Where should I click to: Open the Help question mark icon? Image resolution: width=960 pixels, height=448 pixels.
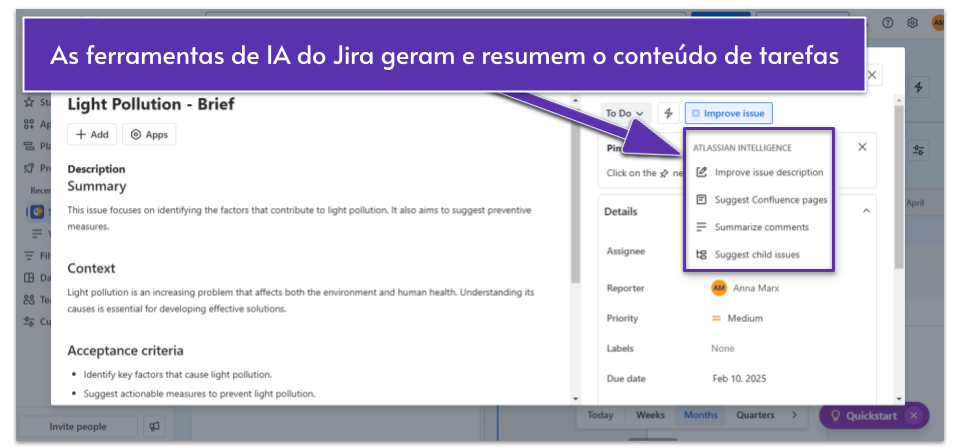tap(888, 23)
